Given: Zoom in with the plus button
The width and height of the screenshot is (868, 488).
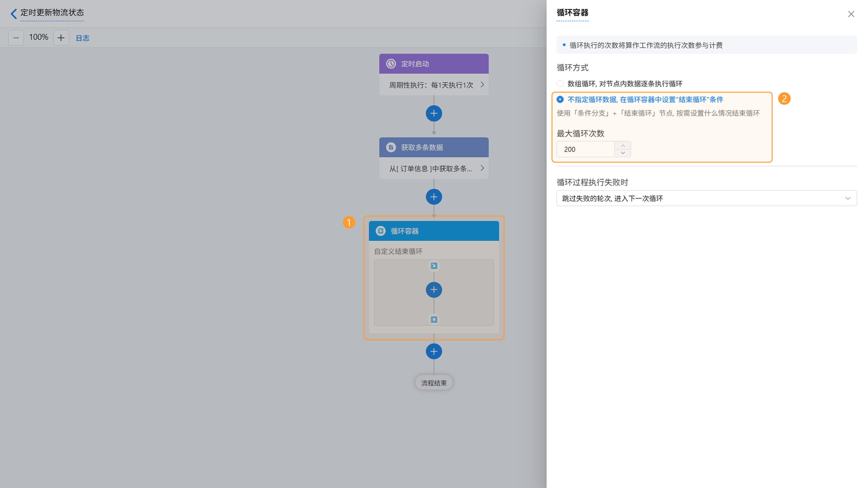Looking at the screenshot, I should point(61,38).
